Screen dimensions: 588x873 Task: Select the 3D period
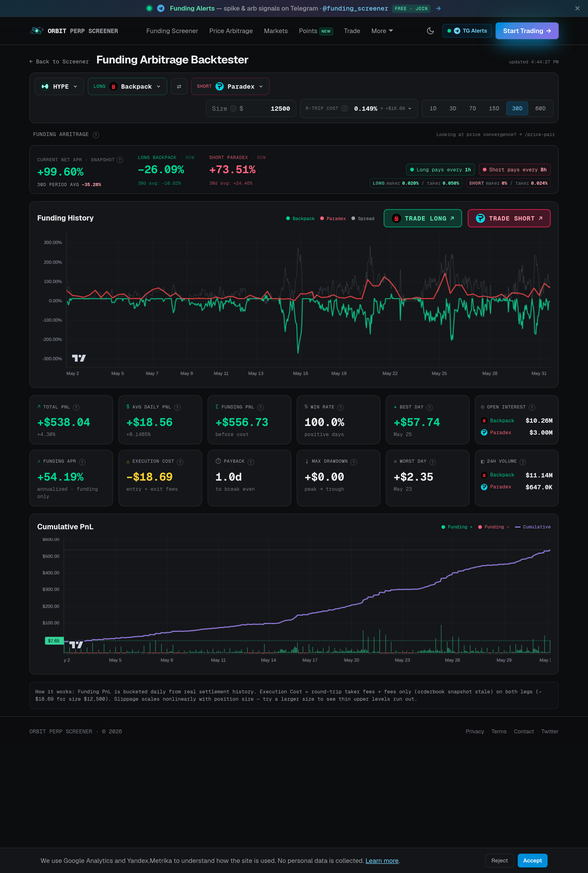tap(453, 108)
